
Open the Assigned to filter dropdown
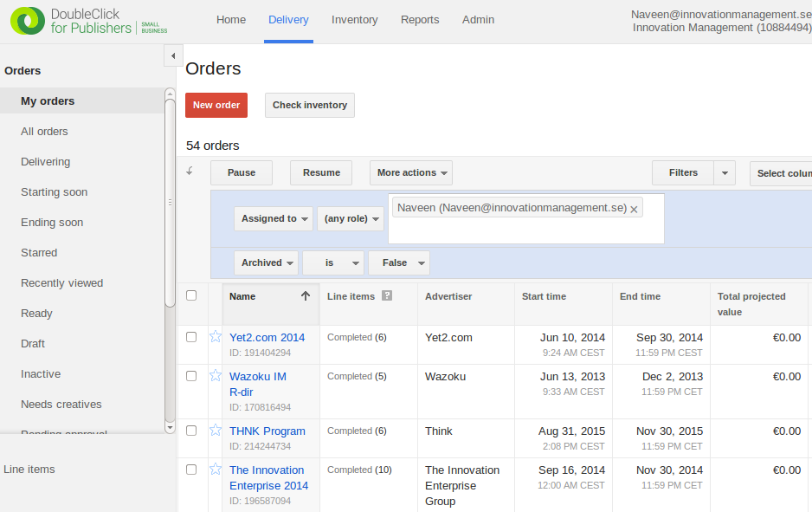coord(274,218)
